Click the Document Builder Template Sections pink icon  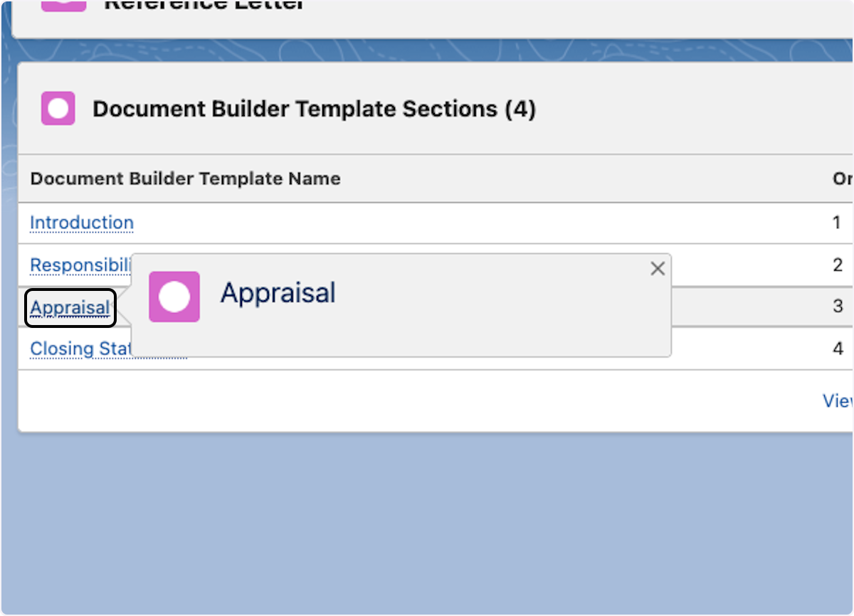pyautogui.click(x=58, y=109)
